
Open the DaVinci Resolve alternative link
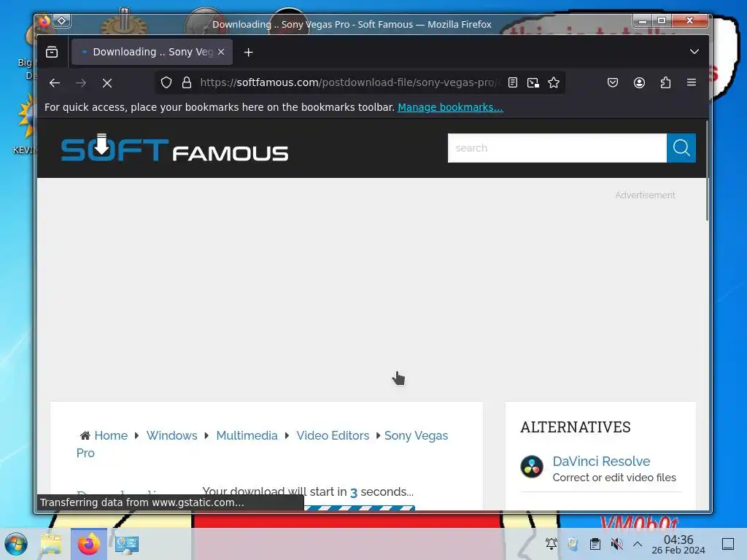(601, 462)
